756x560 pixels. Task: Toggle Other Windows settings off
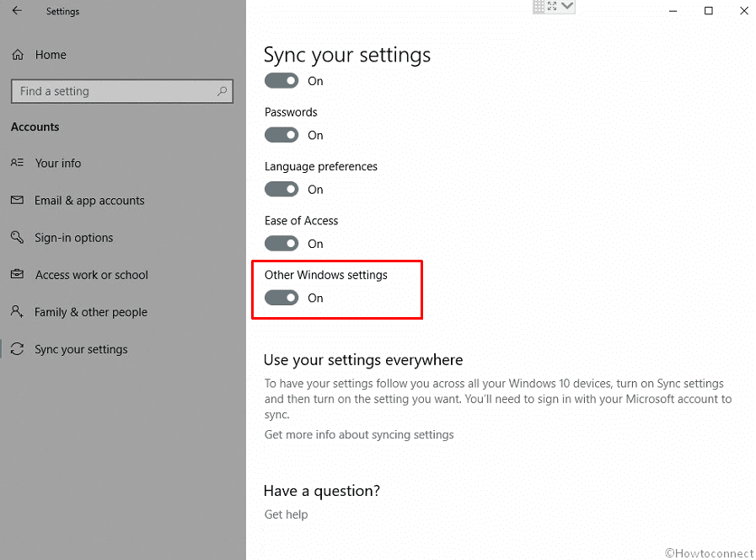[x=281, y=298]
